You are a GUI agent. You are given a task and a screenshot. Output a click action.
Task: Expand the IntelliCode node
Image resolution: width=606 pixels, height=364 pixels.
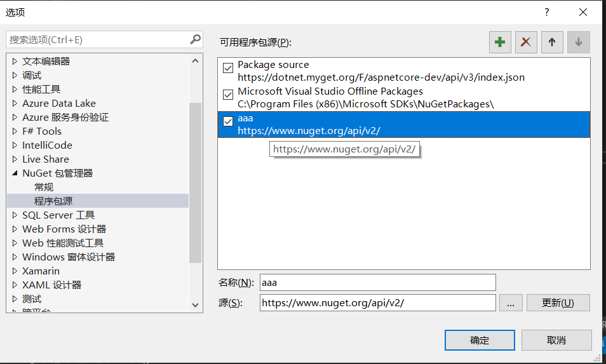click(x=15, y=145)
